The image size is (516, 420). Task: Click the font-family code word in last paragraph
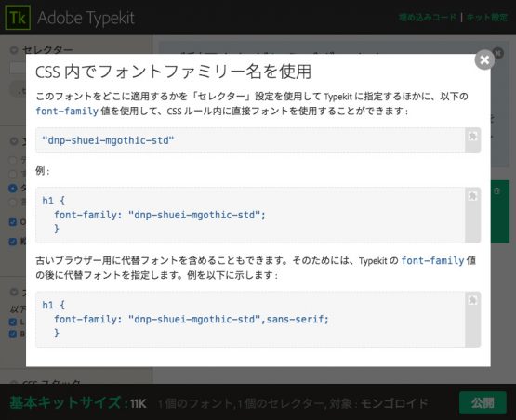[x=432, y=261]
